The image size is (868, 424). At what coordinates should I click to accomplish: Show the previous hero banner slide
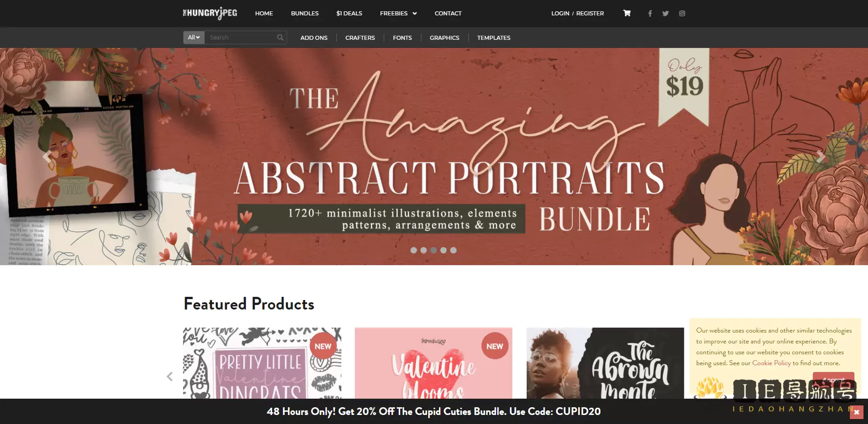(47, 157)
